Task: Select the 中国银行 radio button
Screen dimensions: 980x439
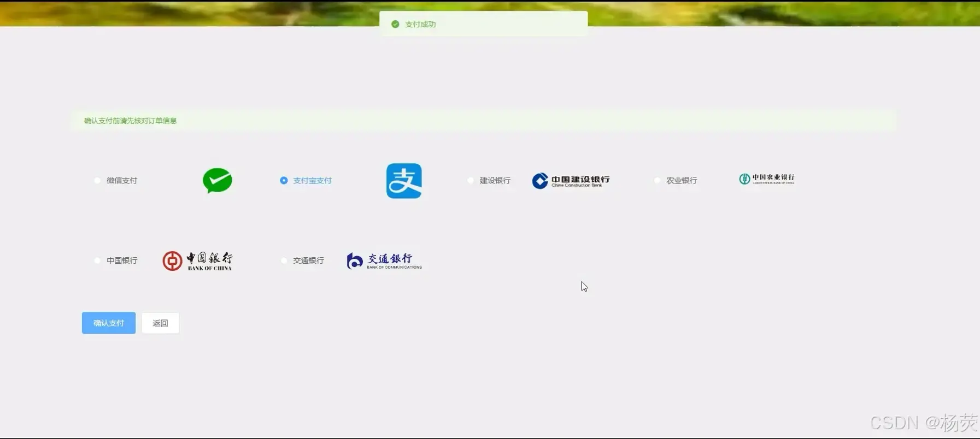Action: click(97, 260)
